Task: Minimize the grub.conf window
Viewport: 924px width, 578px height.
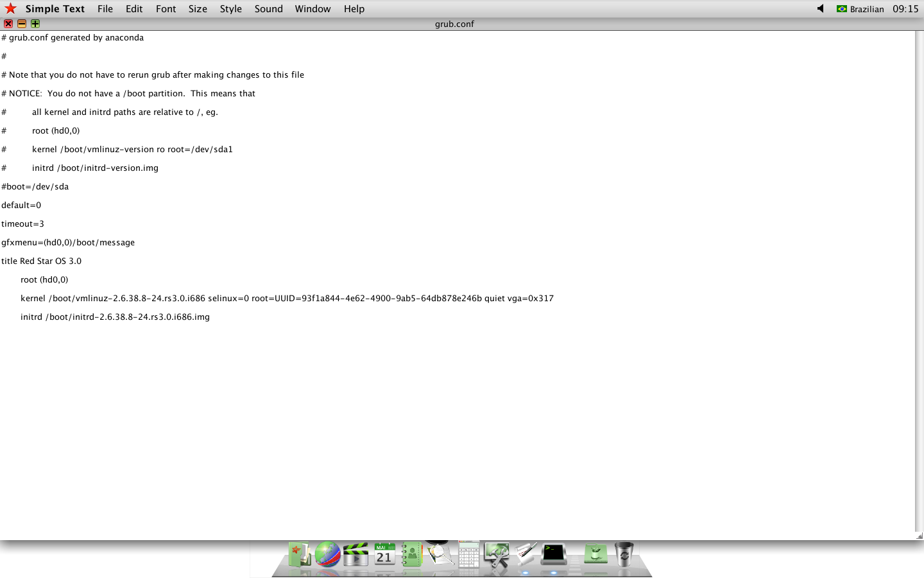Action: pyautogui.click(x=22, y=24)
